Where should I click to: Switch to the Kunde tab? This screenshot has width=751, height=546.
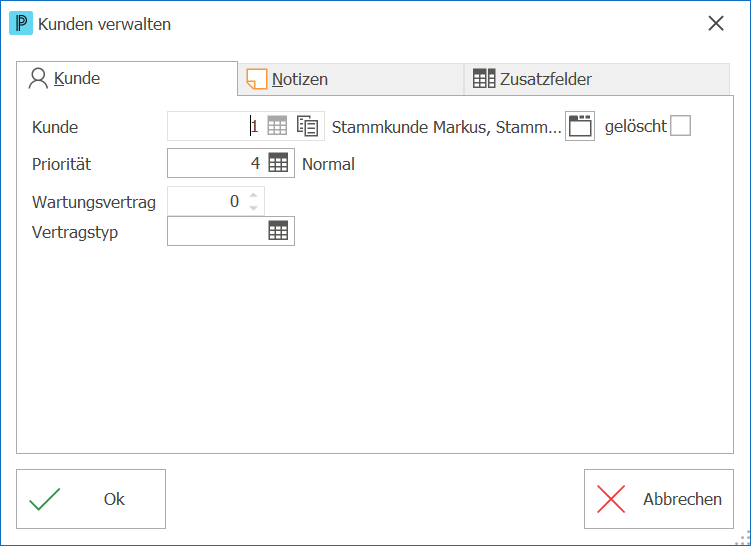[x=127, y=78]
